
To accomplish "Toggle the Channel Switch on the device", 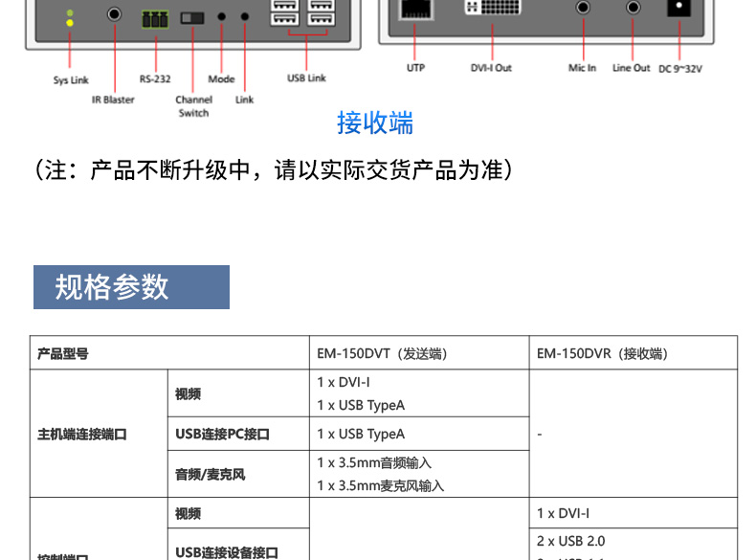I will pyautogui.click(x=193, y=17).
